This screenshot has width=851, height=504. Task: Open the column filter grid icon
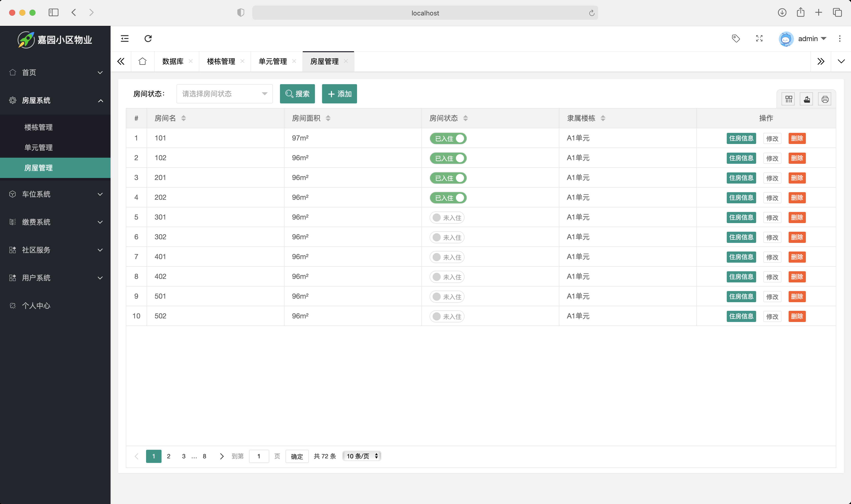(x=789, y=99)
